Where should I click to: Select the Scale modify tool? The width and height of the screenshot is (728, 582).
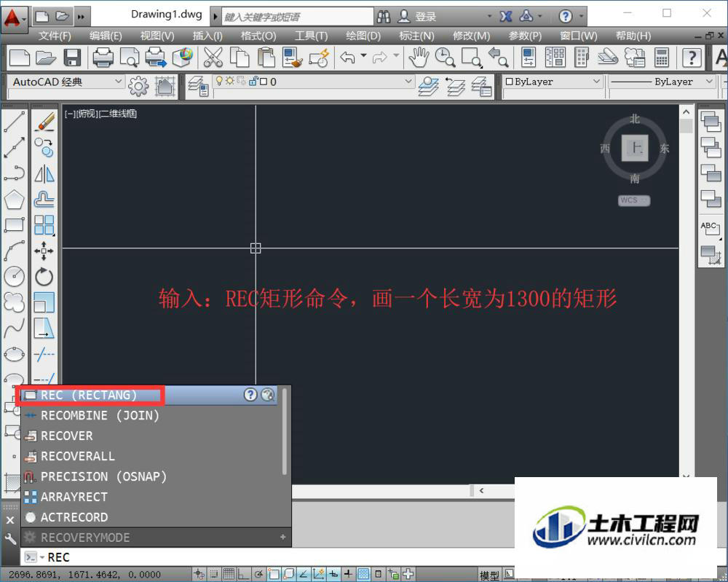point(44,302)
